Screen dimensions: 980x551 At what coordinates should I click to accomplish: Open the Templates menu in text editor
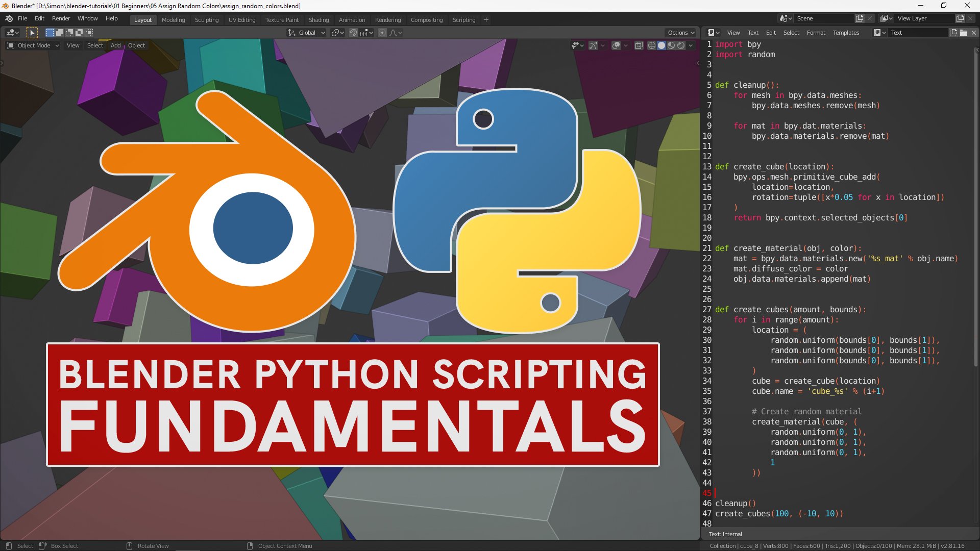coord(846,32)
